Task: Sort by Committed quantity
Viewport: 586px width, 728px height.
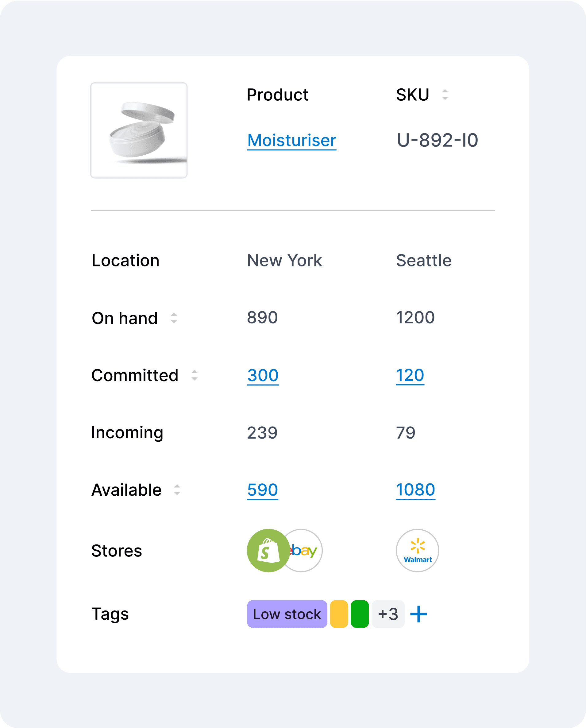Action: 195,375
